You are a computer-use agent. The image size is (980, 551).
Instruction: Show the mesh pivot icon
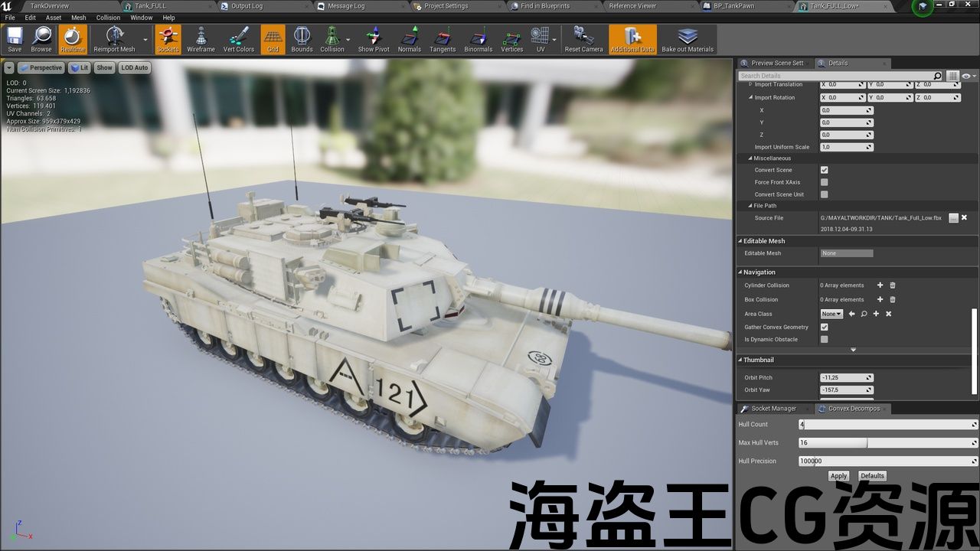pyautogui.click(x=374, y=39)
